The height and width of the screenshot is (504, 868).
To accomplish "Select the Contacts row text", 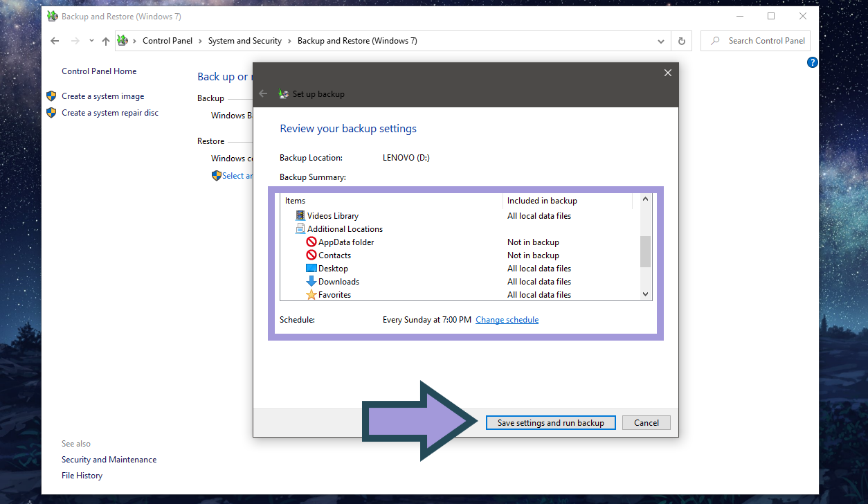I will coord(334,255).
